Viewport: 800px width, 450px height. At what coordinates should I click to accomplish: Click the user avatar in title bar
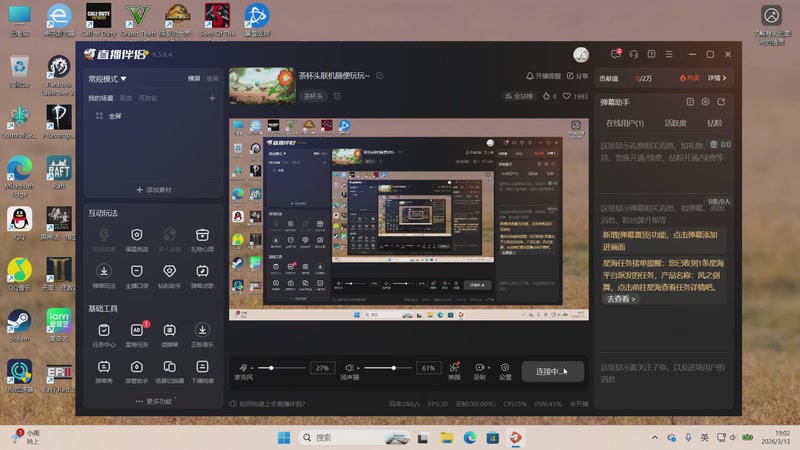click(x=581, y=54)
